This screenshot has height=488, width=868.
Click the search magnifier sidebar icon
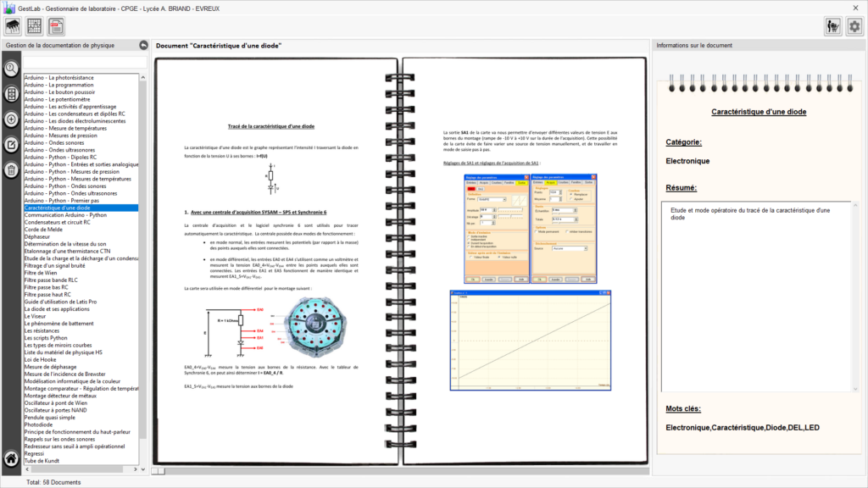pyautogui.click(x=12, y=69)
